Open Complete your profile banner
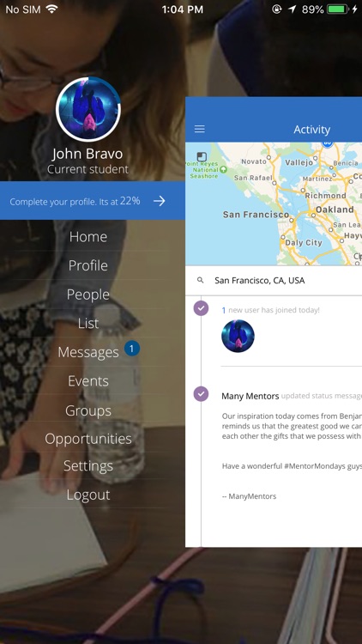The height and width of the screenshot is (644, 362). (x=93, y=200)
